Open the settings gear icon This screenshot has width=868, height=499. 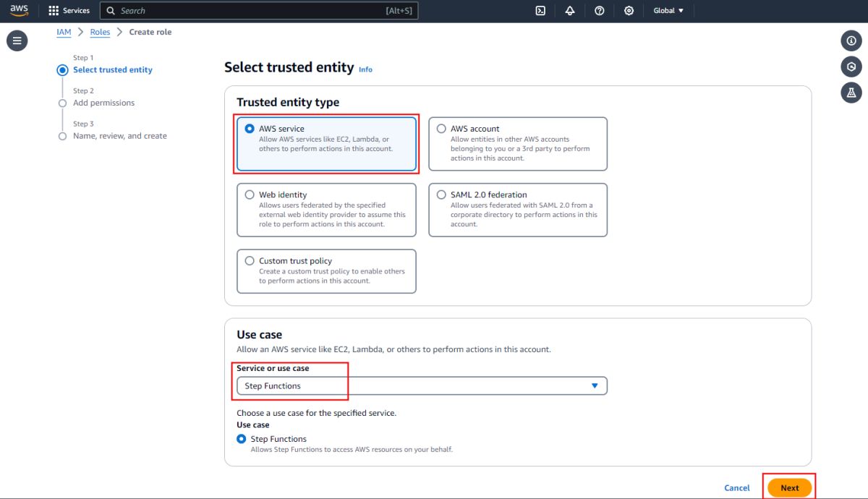(629, 11)
